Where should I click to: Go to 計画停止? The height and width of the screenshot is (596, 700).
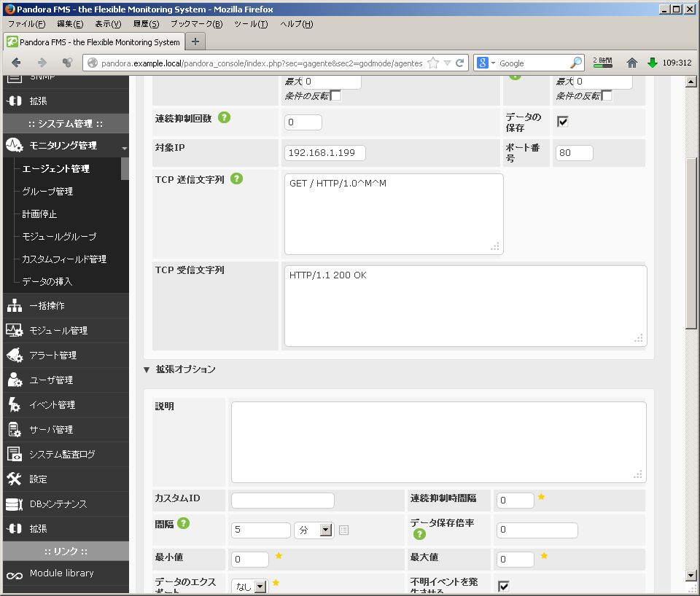coord(39,214)
